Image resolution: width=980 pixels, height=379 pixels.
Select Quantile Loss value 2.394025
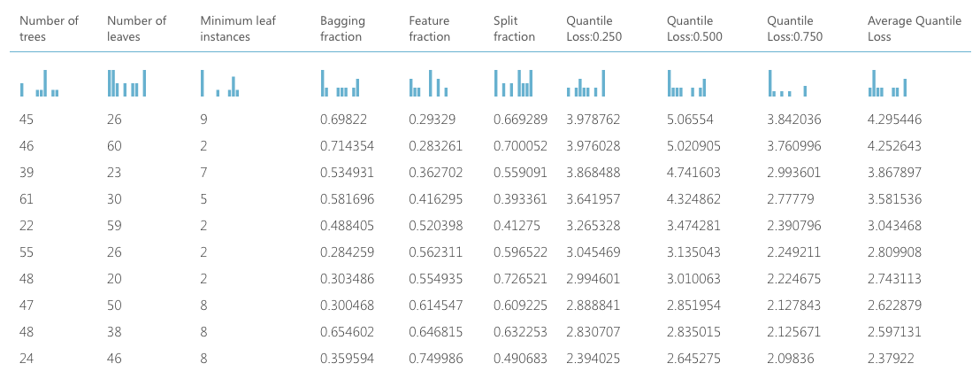593,359
